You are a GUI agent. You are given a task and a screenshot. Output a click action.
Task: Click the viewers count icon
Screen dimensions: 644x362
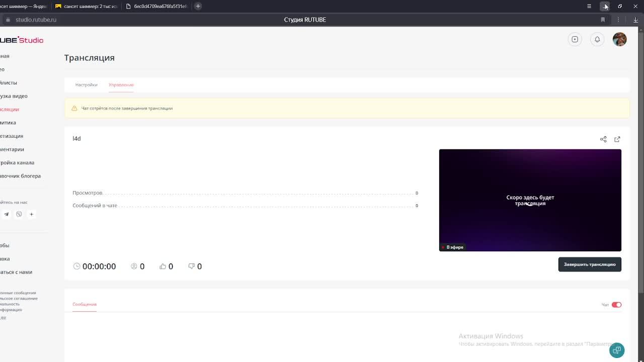coord(134,266)
